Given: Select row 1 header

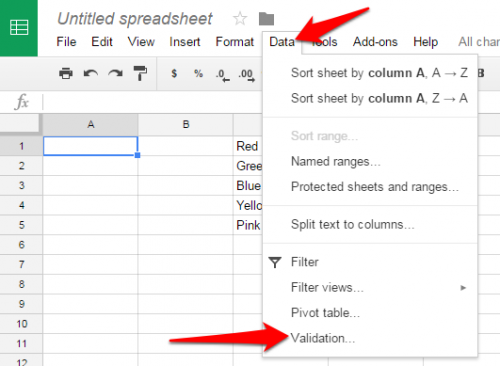Looking at the screenshot, I should point(21,146).
